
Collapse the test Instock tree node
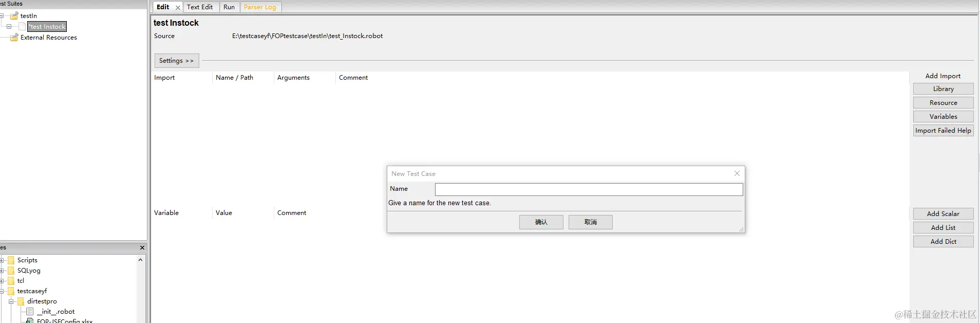pyautogui.click(x=9, y=26)
